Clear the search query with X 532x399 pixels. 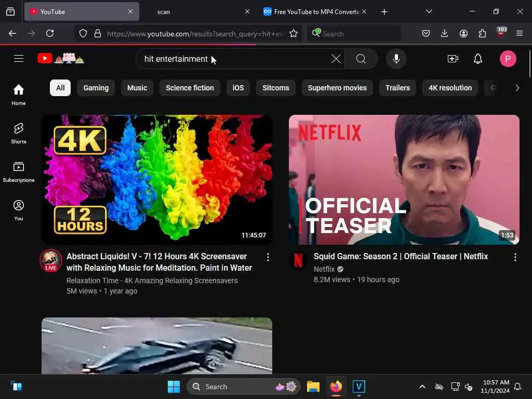point(336,59)
